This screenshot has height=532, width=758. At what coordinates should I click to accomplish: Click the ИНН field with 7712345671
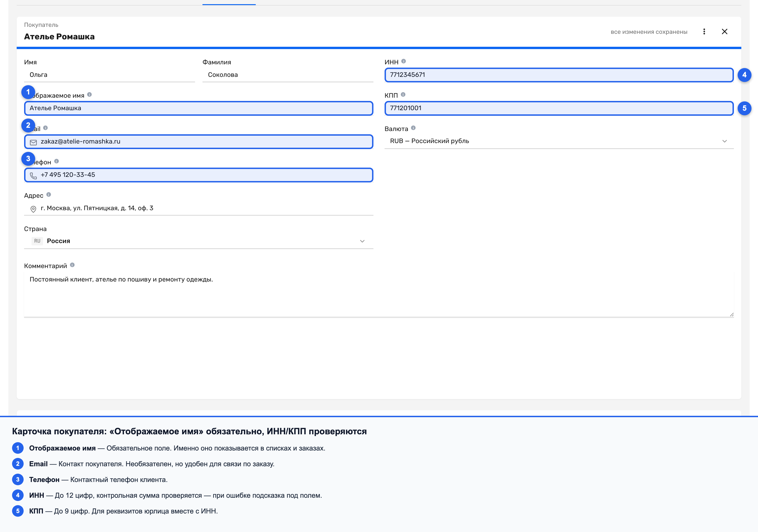[x=559, y=75]
